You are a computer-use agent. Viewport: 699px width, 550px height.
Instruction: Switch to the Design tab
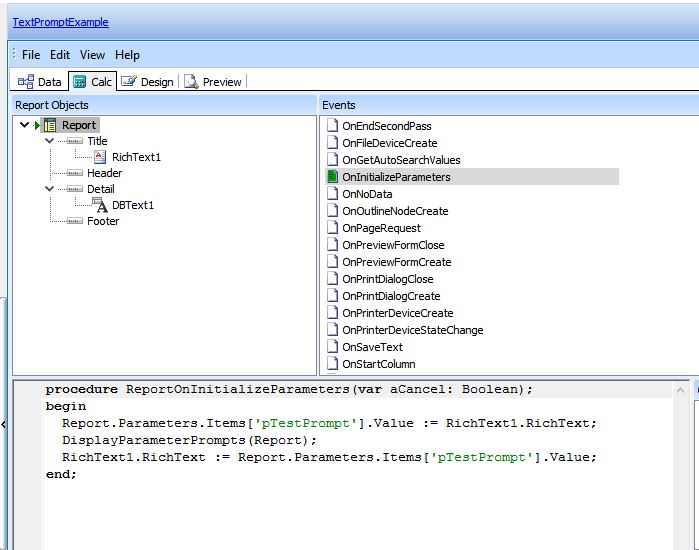pyautogui.click(x=148, y=82)
